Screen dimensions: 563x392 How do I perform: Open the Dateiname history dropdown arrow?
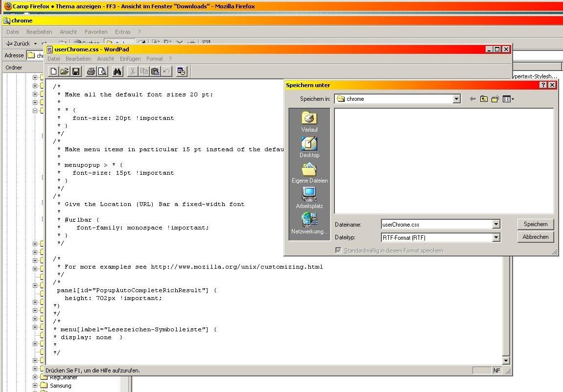tap(496, 224)
